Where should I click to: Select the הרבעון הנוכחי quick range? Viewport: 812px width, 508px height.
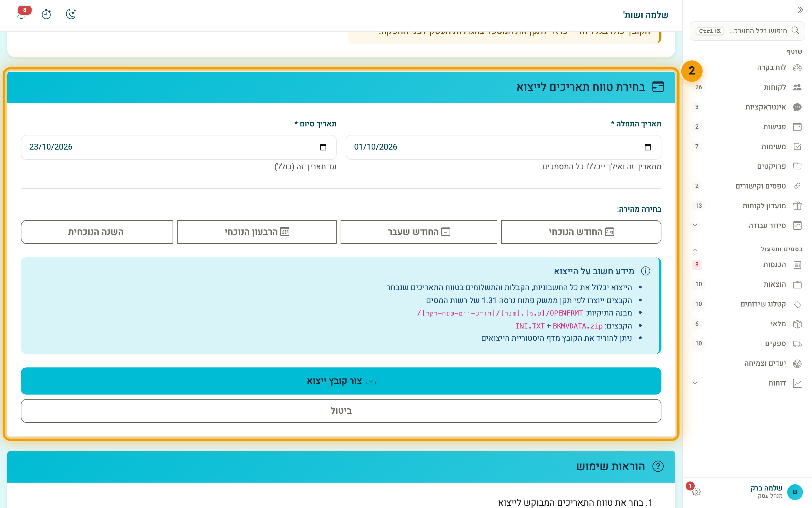(257, 232)
